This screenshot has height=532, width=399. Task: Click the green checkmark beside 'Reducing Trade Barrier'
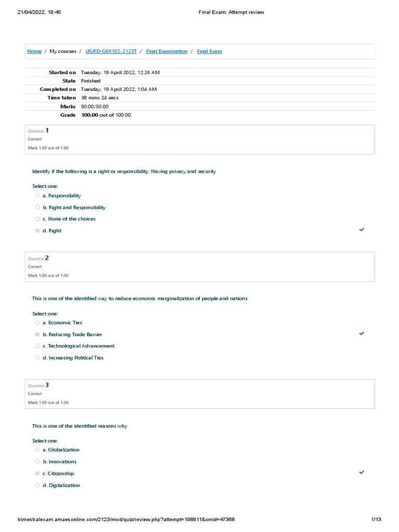[362, 334]
